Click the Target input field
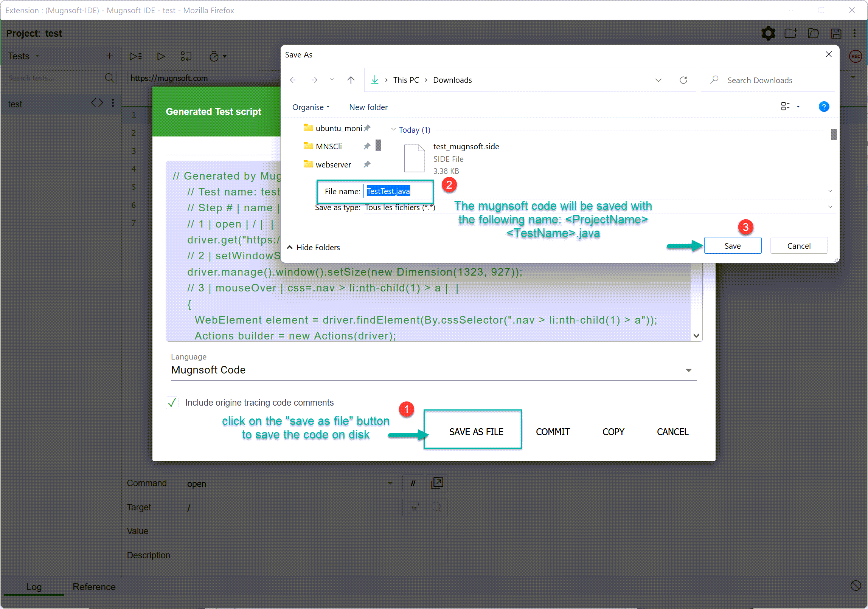 click(290, 507)
